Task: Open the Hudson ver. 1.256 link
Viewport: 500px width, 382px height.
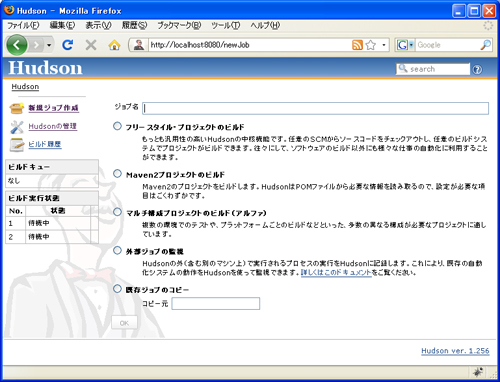Action: pos(455,351)
